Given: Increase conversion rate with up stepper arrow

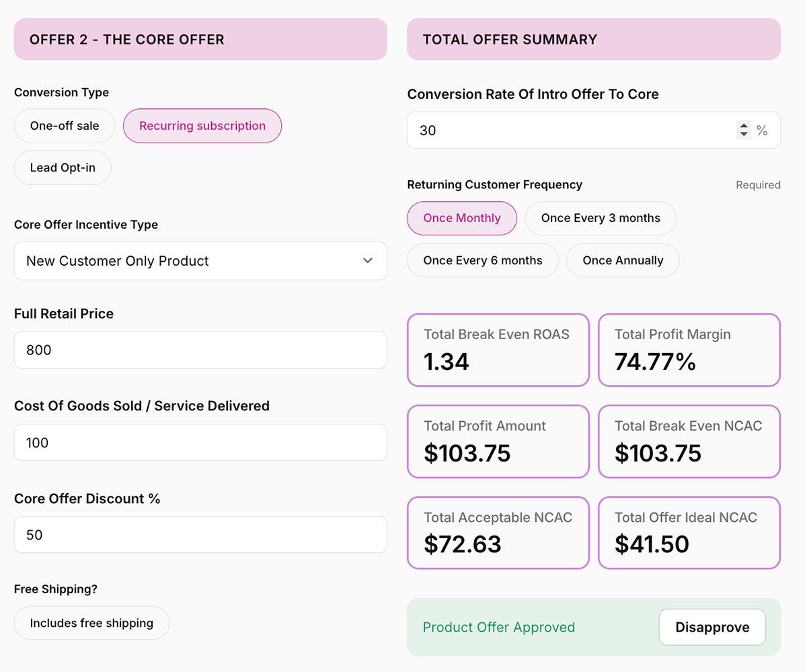Looking at the screenshot, I should pyautogui.click(x=744, y=126).
